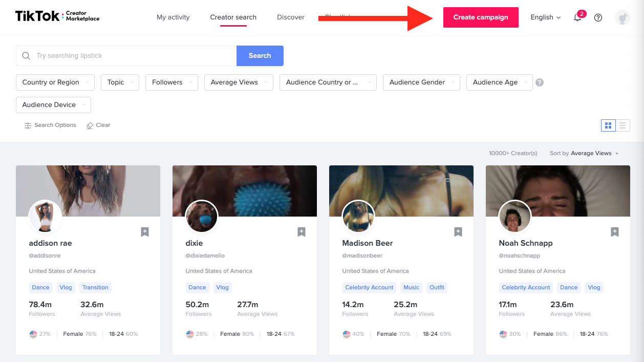The height and width of the screenshot is (362, 644).
Task: Switch to grid view layout
Action: (608, 125)
